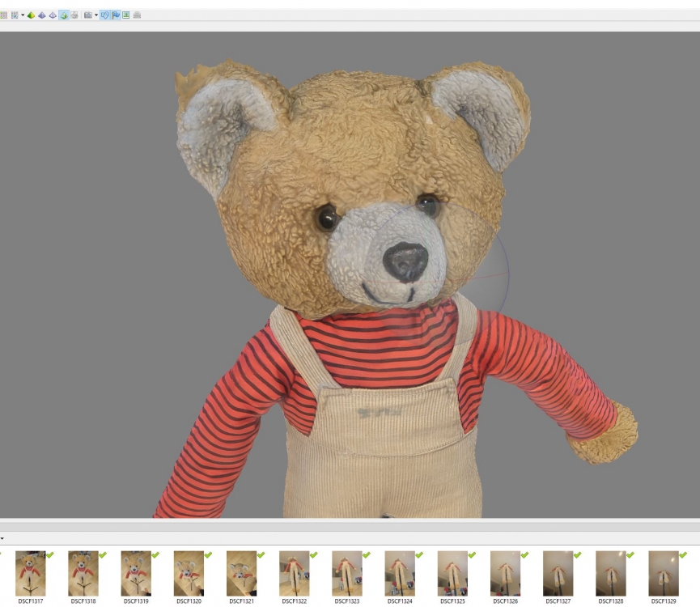The width and height of the screenshot is (700, 607).
Task: Choose the DSCF1326 photo thumbnail
Action: pyautogui.click(x=505, y=573)
